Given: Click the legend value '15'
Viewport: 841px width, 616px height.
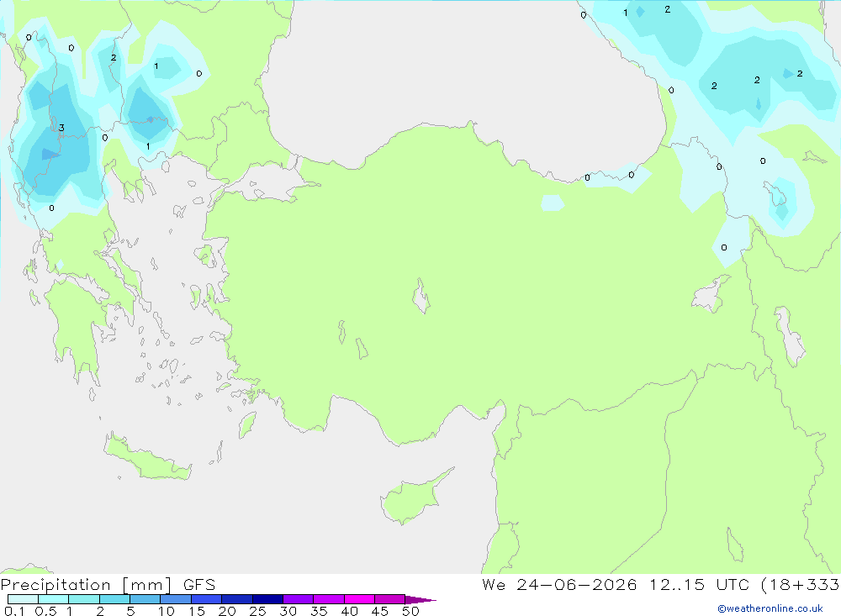Looking at the screenshot, I should point(196,611).
